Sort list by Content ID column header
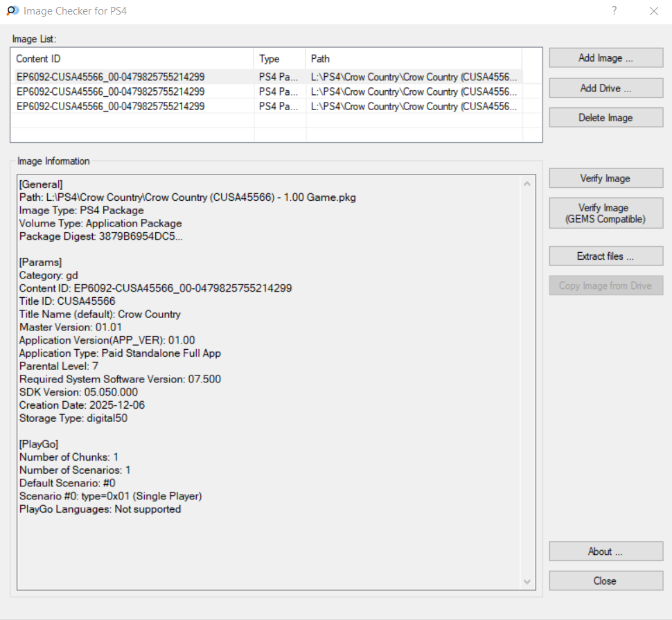 tap(132, 59)
